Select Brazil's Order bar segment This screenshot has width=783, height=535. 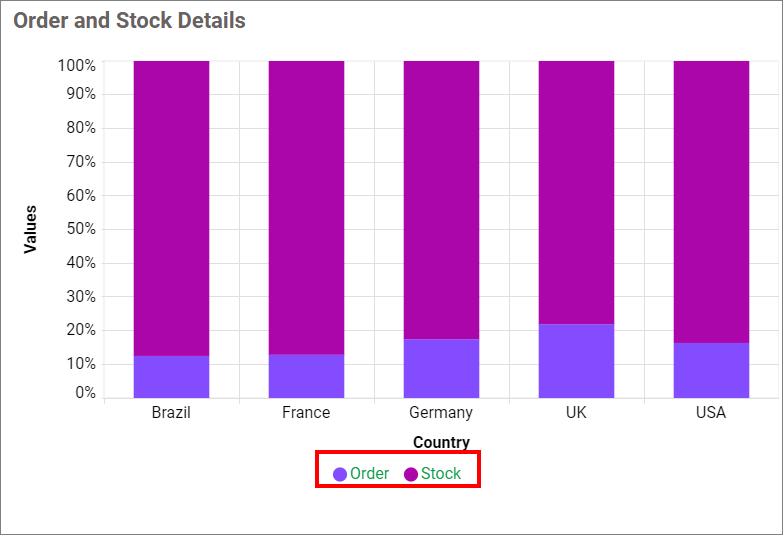tap(171, 377)
